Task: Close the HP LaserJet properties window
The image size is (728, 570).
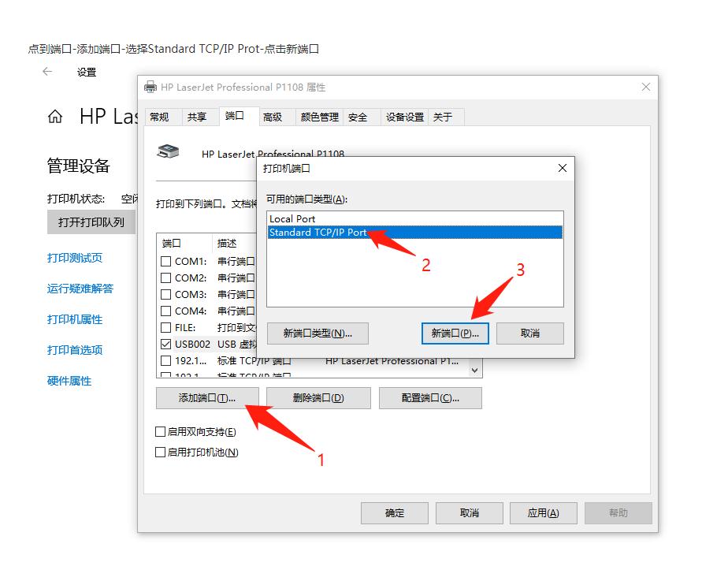Action: (x=646, y=87)
